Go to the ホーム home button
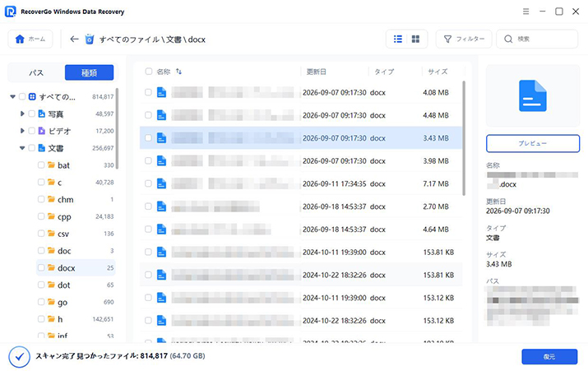The height and width of the screenshot is (371, 588). point(30,39)
